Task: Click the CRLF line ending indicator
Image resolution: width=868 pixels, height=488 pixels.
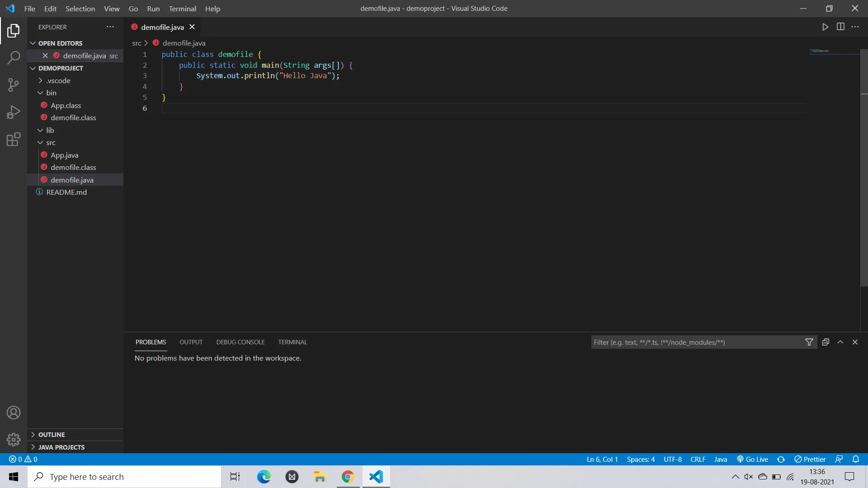Action: tap(698, 459)
